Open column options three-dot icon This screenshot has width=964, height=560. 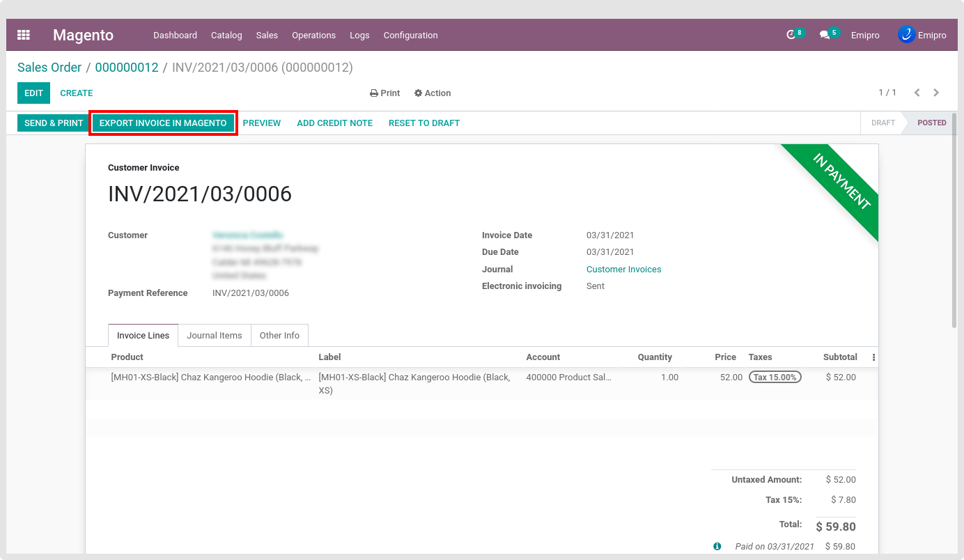click(x=873, y=357)
